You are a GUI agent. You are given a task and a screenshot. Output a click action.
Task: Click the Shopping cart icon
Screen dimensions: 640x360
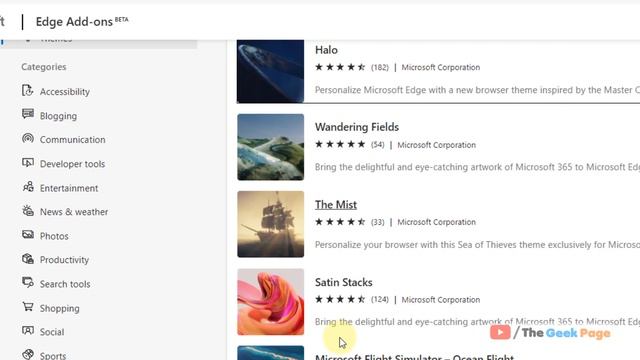[28, 307]
